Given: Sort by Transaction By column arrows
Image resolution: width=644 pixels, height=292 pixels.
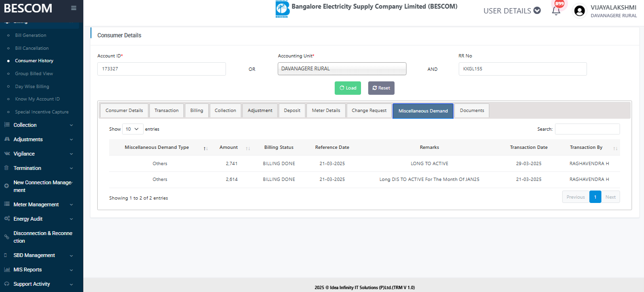Looking at the screenshot, I should [x=615, y=148].
